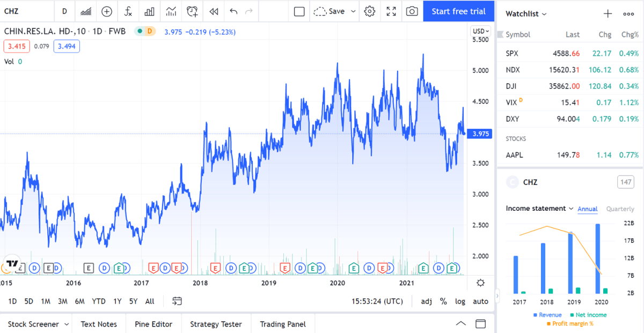Open the indicator templates icon

[x=171, y=11]
